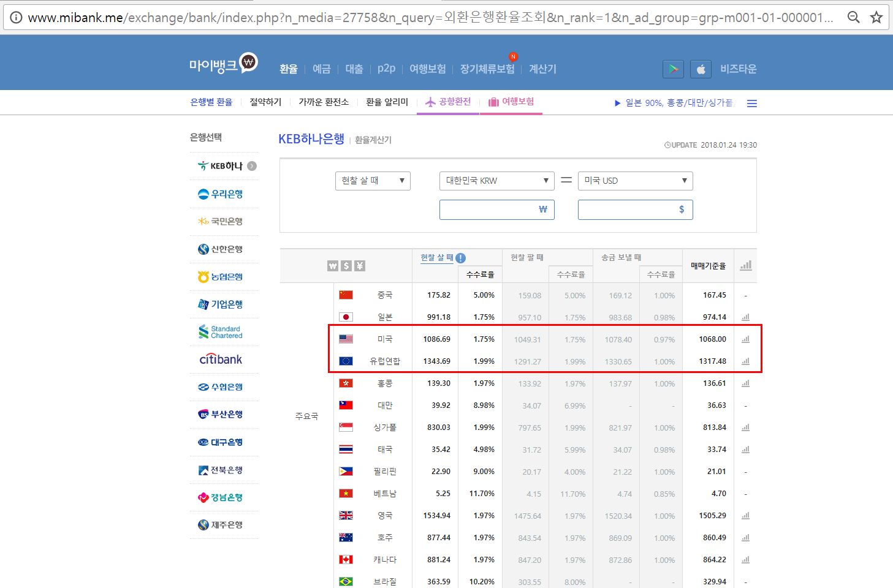893x588 pixels.
Task: Open rate chart for 홍콩 row
Action: 746,383
